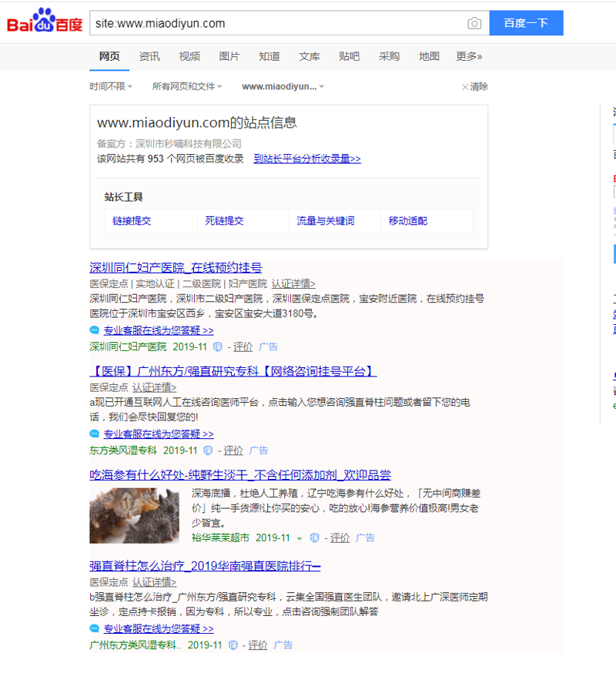The width and height of the screenshot is (616, 673).
Task: Expand the www.miaodiyun... site filter dropdown
Action: point(283,87)
